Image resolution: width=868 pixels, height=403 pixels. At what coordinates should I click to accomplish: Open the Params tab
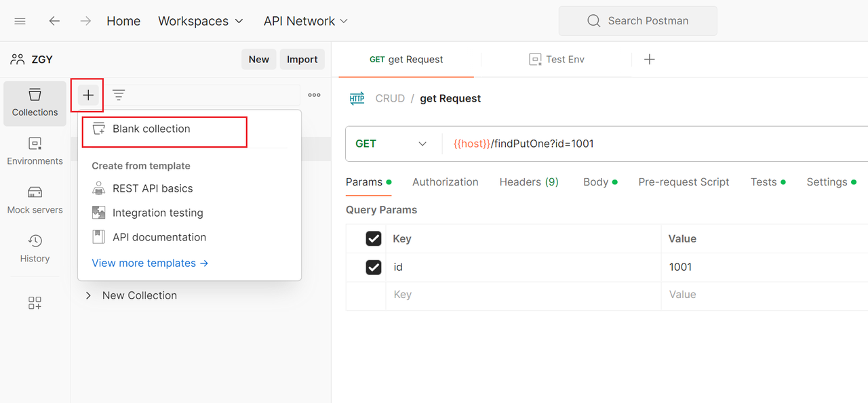pos(368,182)
